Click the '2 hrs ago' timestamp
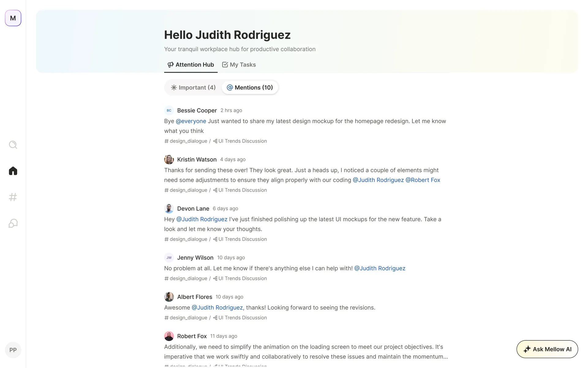The width and height of the screenshot is (588, 368). point(231,110)
